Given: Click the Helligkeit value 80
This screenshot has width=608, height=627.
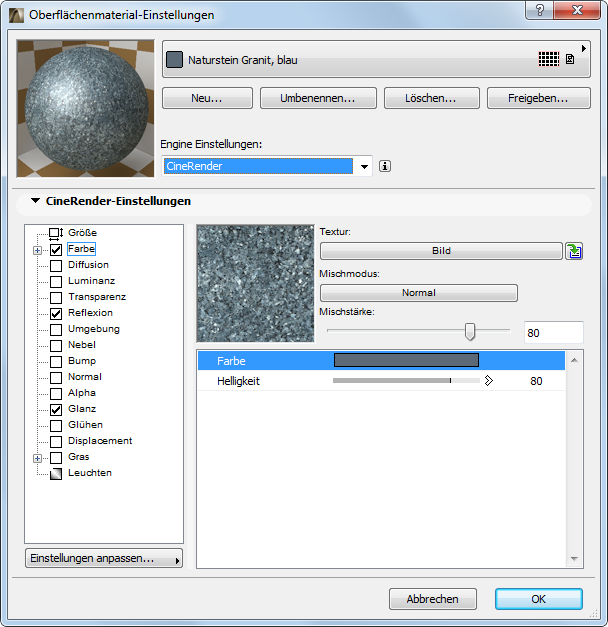Looking at the screenshot, I should pyautogui.click(x=536, y=381).
